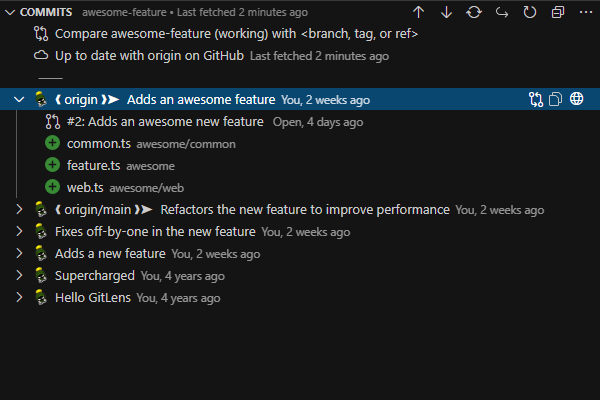Collapse the 'Adds an awesome feature' commit
The width and height of the screenshot is (600, 400).
pyautogui.click(x=19, y=100)
